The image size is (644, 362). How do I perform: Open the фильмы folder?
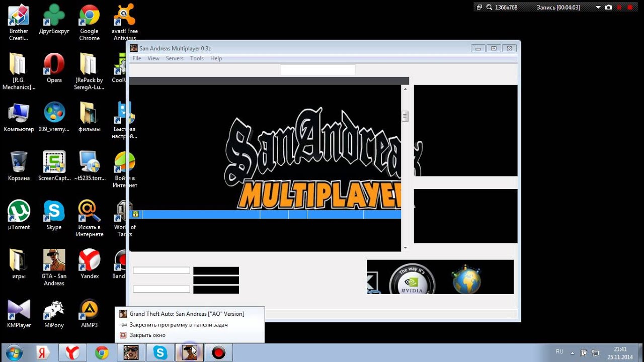pos(90,117)
